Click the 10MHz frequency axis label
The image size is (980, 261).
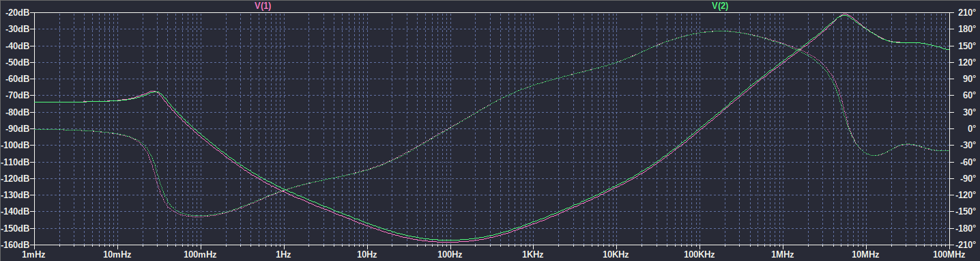[x=866, y=255]
